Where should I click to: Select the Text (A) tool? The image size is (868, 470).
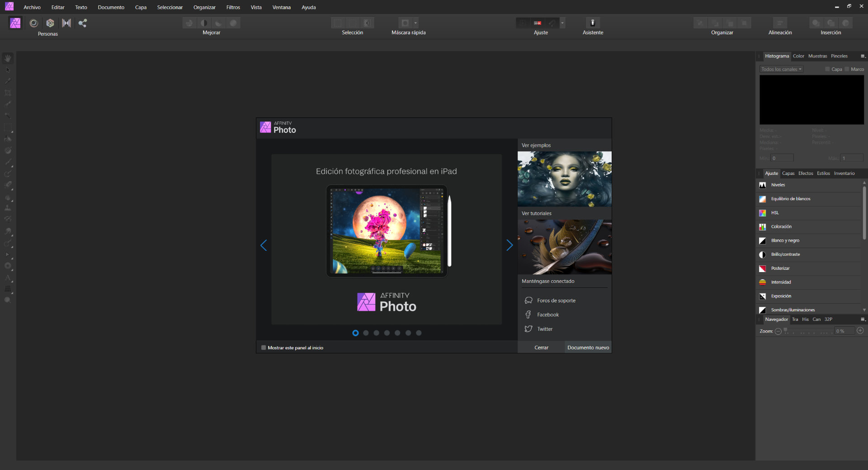pos(8,277)
